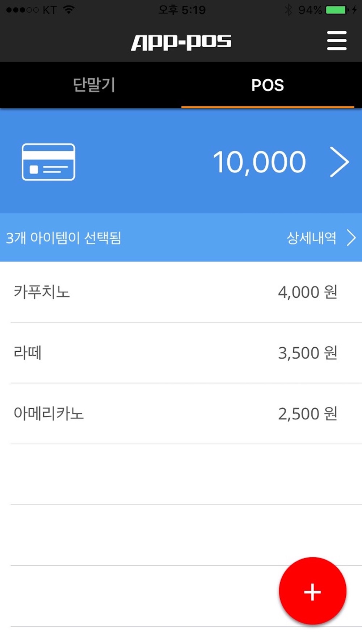Tap the 4,000 원 price
Screen dimensions: 362x644
[x=308, y=292]
